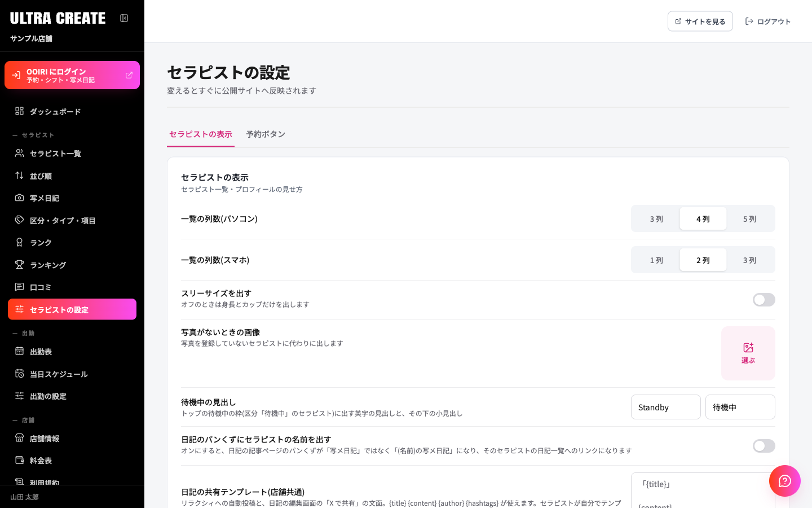Click the diary share template text area

(x=703, y=491)
